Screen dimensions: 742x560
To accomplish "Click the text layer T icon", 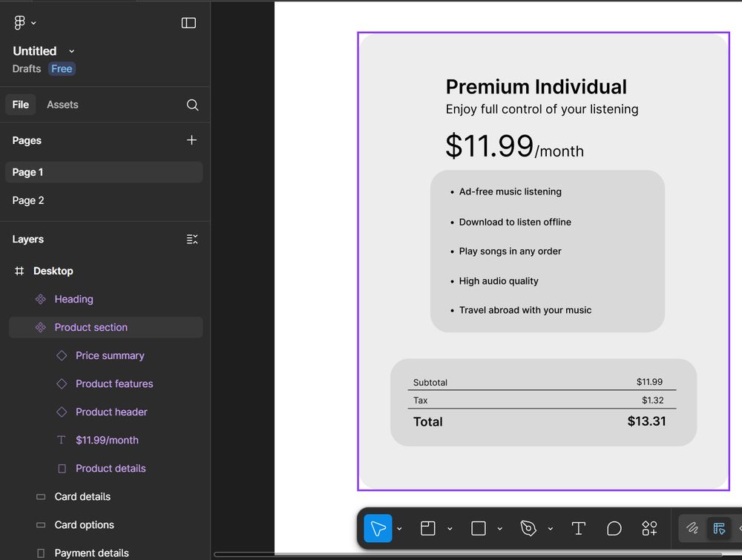I will pyautogui.click(x=61, y=440).
